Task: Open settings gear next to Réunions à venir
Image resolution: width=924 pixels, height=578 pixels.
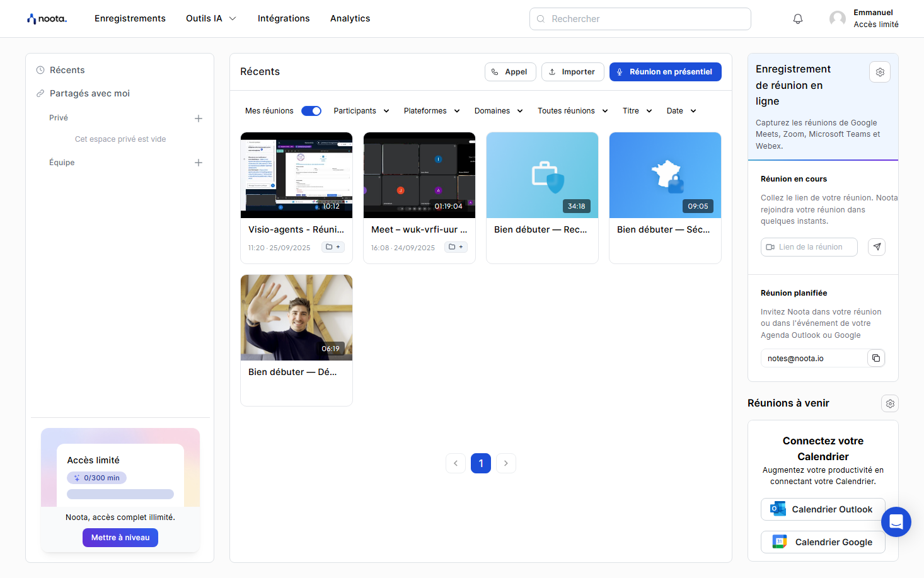Action: (x=890, y=403)
